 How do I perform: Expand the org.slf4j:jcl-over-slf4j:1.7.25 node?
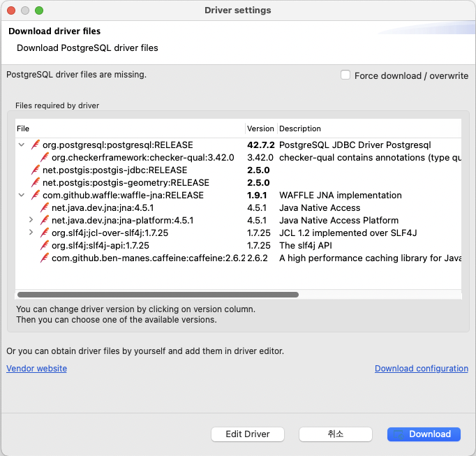point(31,233)
